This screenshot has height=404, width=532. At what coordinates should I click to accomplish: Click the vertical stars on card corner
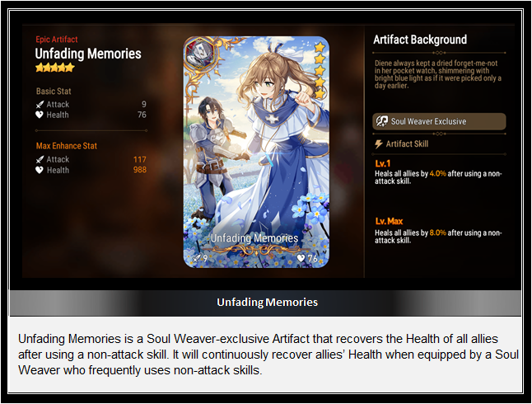point(320,70)
